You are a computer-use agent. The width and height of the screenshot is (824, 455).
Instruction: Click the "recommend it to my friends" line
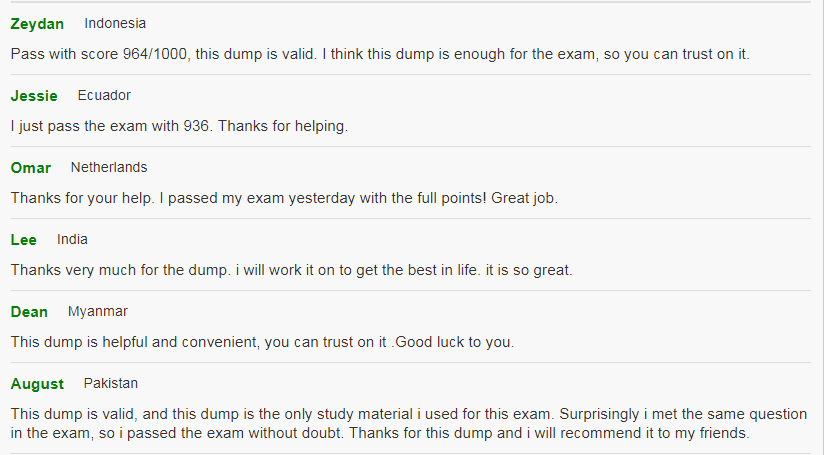[380, 433]
